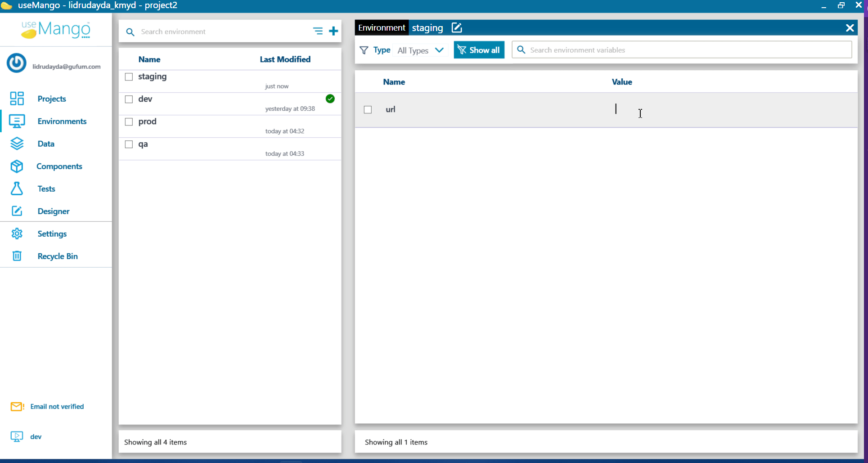Screen dimensions: 868x463
Task: Sort by Last Modified column header
Action: click(285, 59)
